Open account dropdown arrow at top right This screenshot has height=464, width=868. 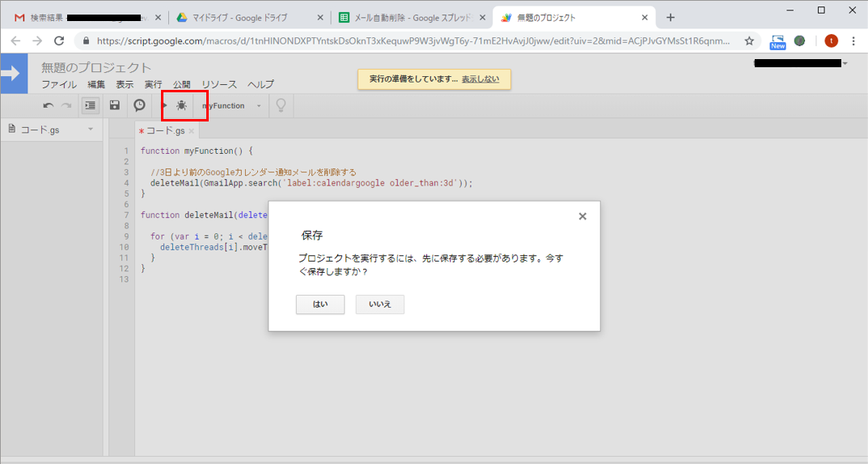[x=845, y=64]
